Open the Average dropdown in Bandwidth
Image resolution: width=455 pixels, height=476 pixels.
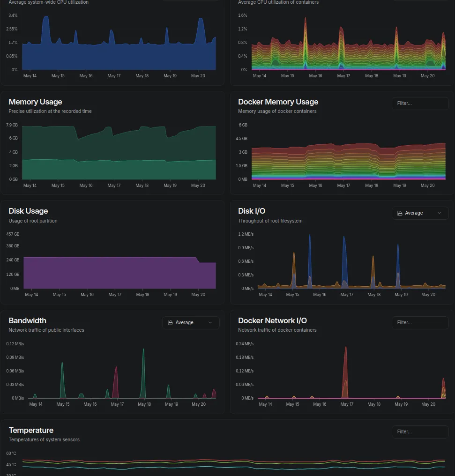pyautogui.click(x=191, y=323)
